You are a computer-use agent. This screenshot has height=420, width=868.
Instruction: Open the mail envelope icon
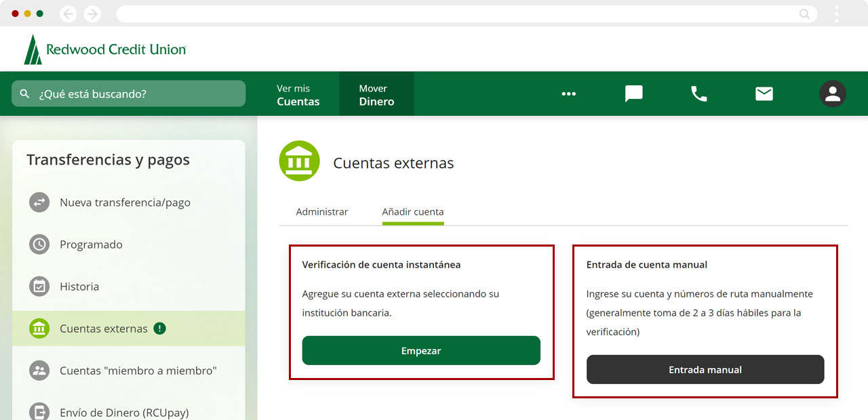click(764, 94)
